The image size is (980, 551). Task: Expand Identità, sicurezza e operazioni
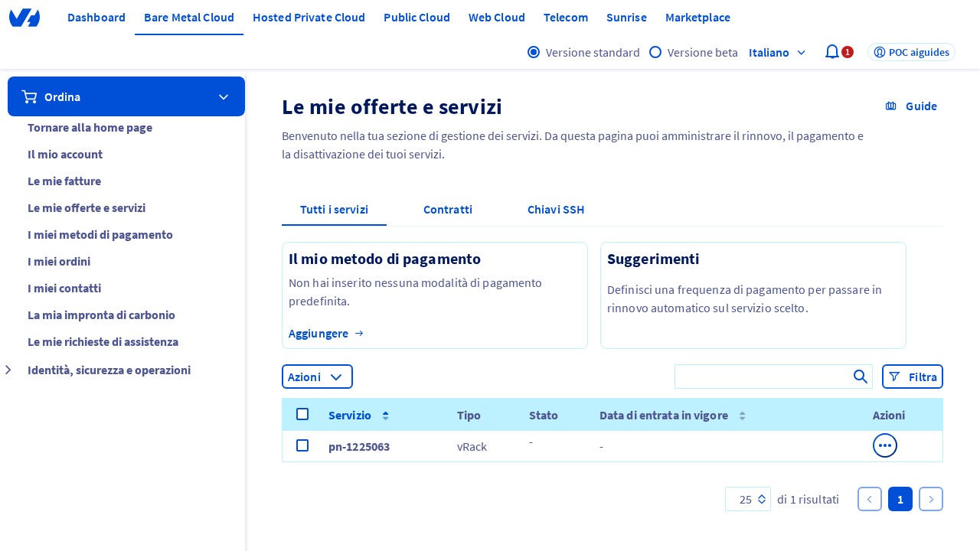click(8, 370)
